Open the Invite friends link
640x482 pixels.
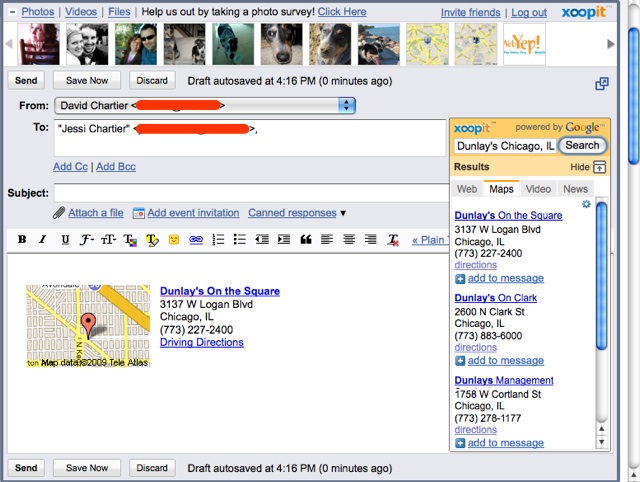(470, 13)
